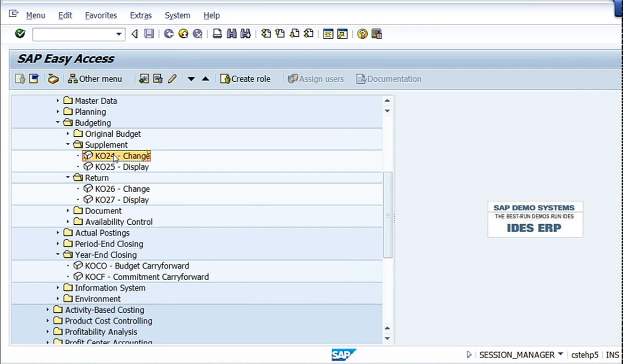This screenshot has width=623, height=364.
Task: Click the splitter handle beside the tree scrollbar
Action: [x=394, y=218]
